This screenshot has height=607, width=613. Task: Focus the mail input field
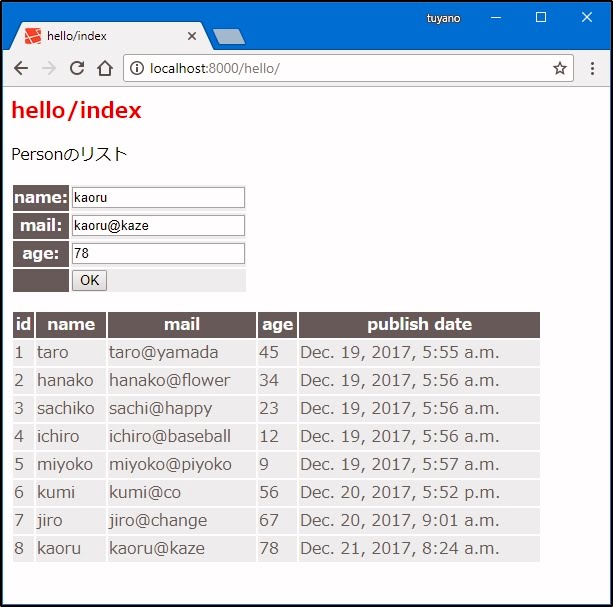[x=158, y=225]
